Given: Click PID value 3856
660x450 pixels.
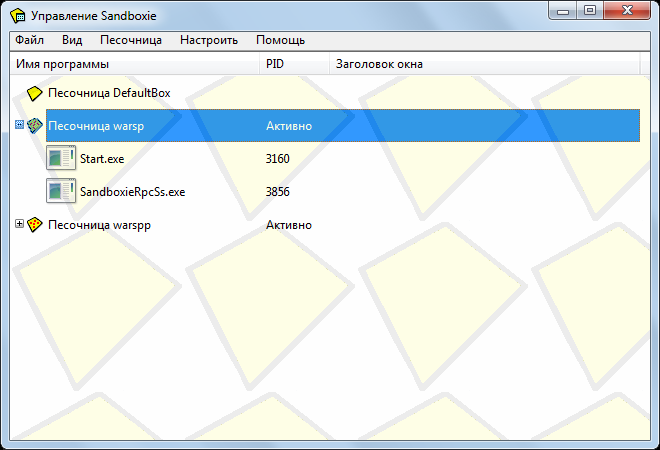Looking at the screenshot, I should coord(277,192).
